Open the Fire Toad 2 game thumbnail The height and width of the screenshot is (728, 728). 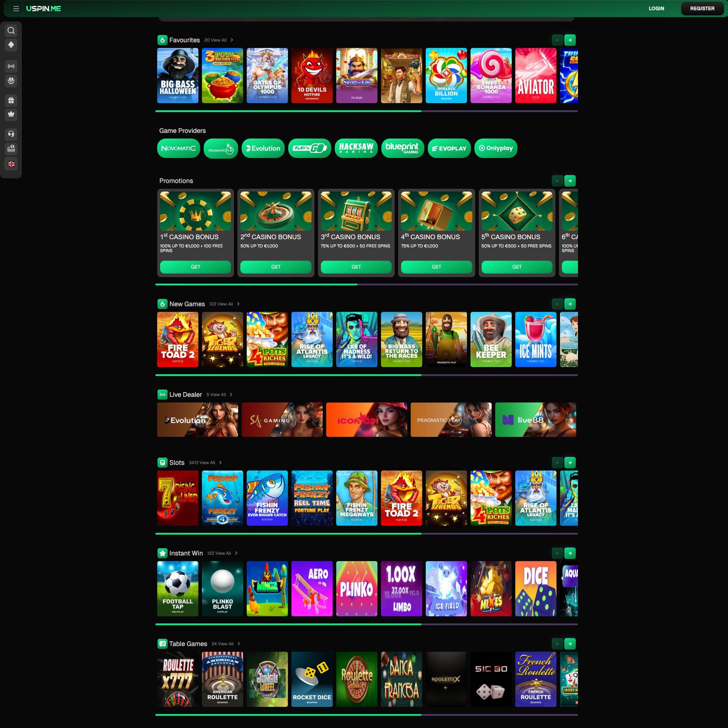[x=177, y=340]
